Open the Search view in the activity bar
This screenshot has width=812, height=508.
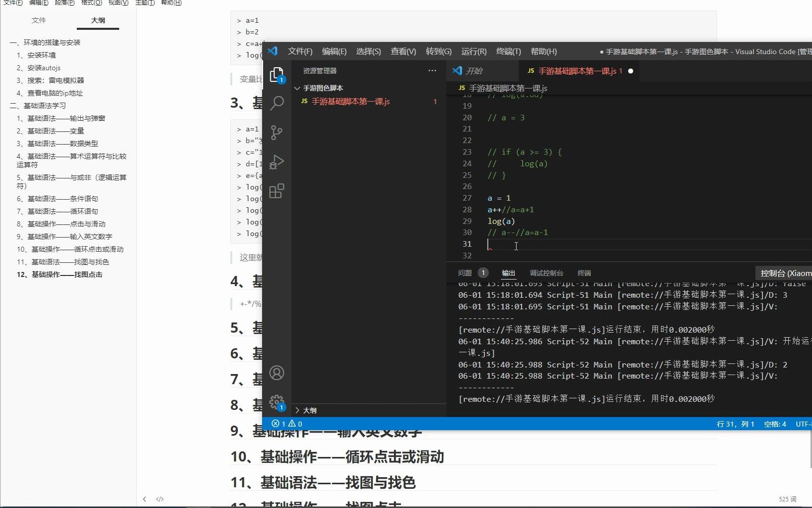click(x=276, y=103)
